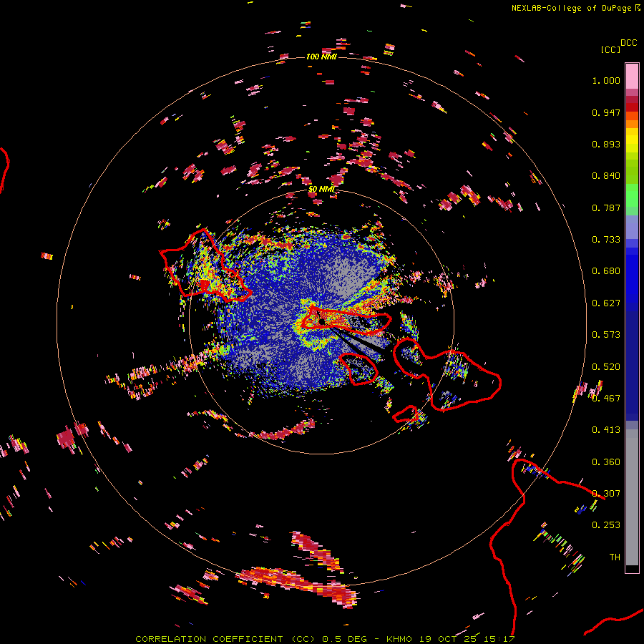Pick the light pink top color bar segment
Viewport: 644px width, 644px height.
pyautogui.click(x=632, y=76)
